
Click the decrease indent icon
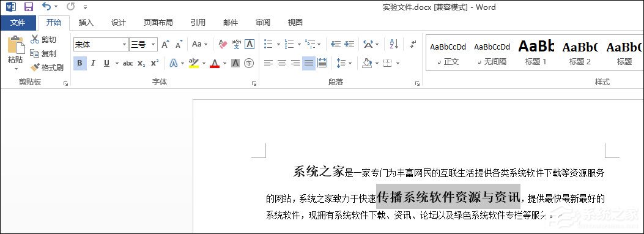(336, 44)
